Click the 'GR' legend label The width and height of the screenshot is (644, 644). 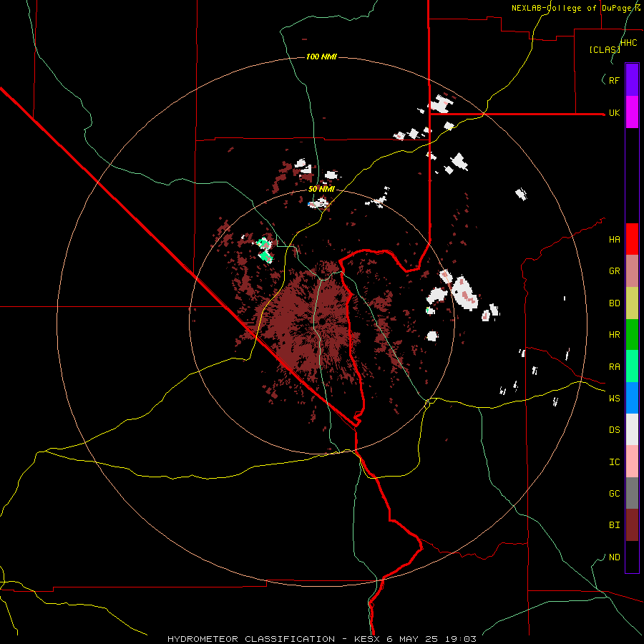pos(614,271)
